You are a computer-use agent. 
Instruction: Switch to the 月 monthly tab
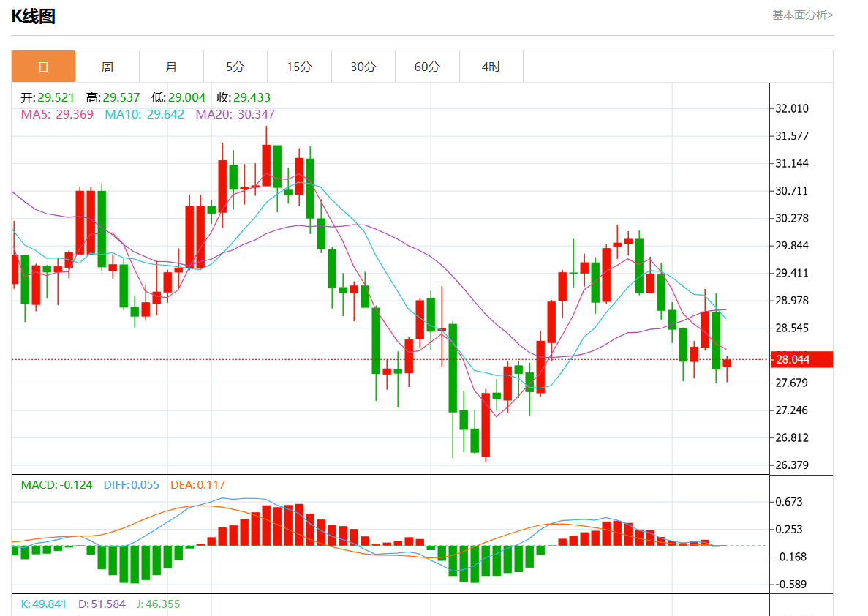[x=172, y=67]
